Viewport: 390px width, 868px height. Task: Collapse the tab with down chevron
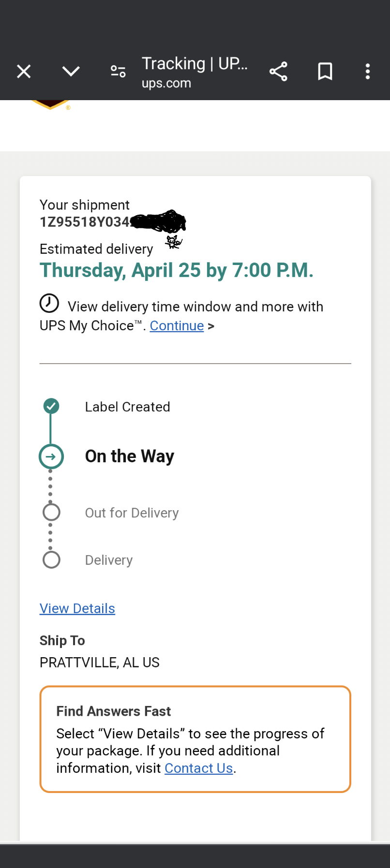coord(71,72)
